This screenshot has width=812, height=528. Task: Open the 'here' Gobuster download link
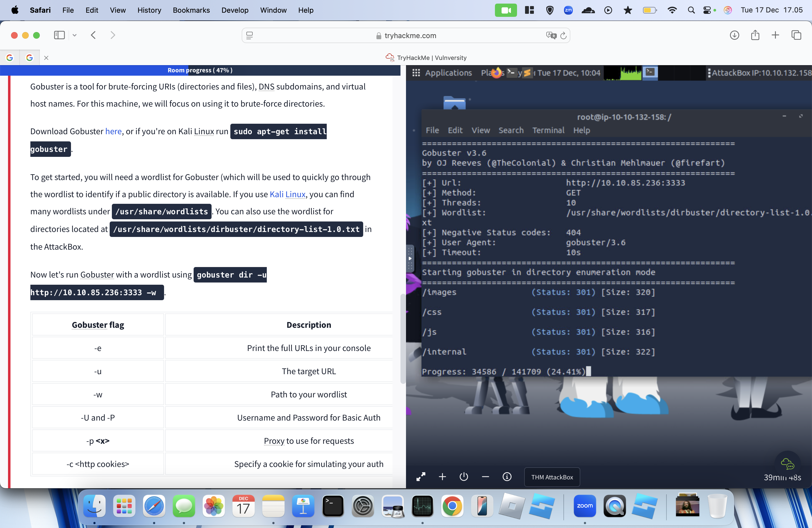(113, 131)
